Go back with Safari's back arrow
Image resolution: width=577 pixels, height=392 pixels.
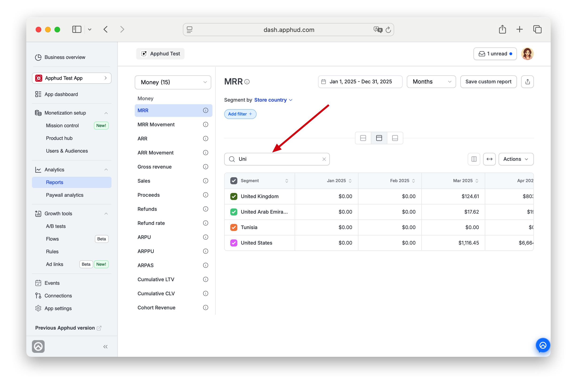106,30
